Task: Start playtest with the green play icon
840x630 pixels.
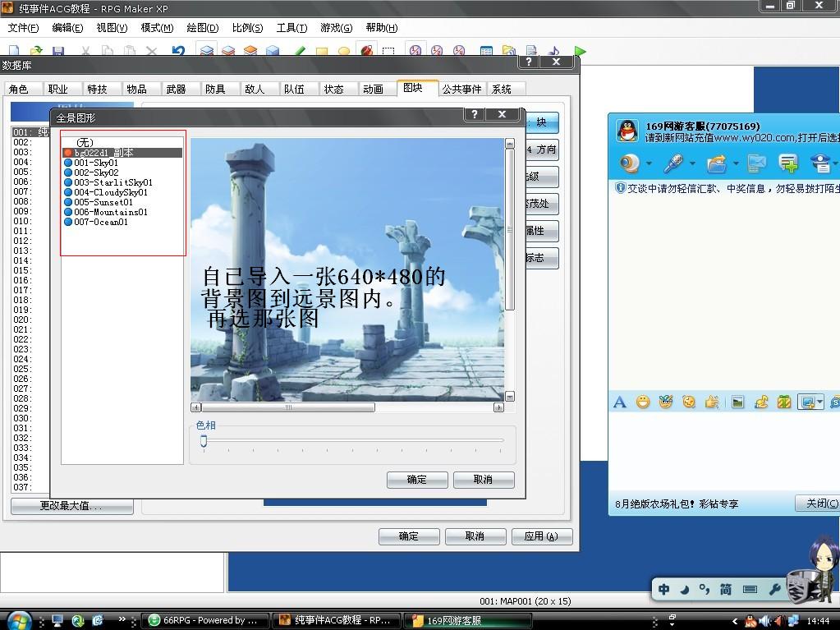Action: click(580, 51)
